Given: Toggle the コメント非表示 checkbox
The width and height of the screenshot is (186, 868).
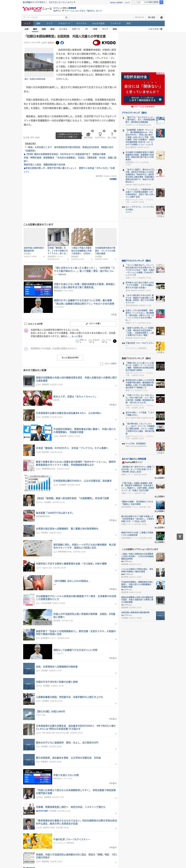Looking at the screenshot, I should (x=102, y=364).
